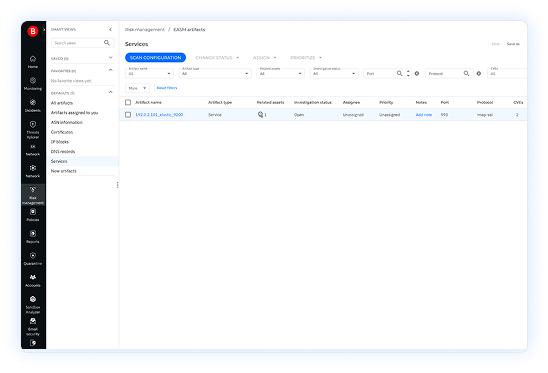Go to Home in the sidebar
The height and width of the screenshot is (373, 548).
tap(33, 62)
